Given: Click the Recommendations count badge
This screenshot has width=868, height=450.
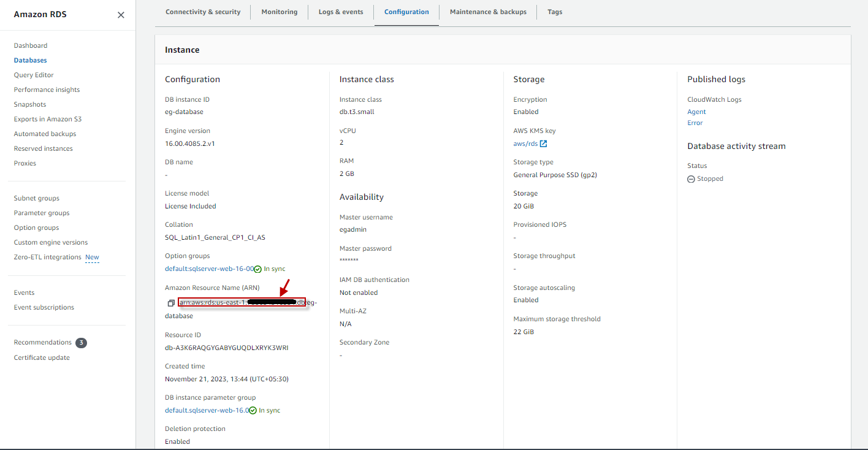Looking at the screenshot, I should pos(81,343).
